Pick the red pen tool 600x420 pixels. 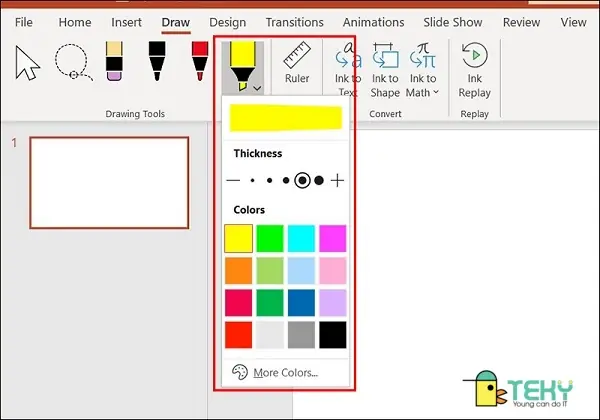[x=200, y=61]
